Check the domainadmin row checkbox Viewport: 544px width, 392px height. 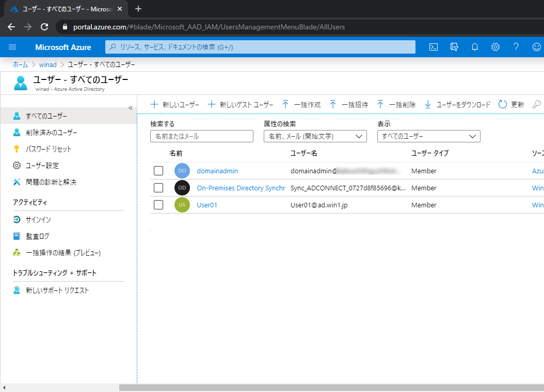(x=158, y=171)
